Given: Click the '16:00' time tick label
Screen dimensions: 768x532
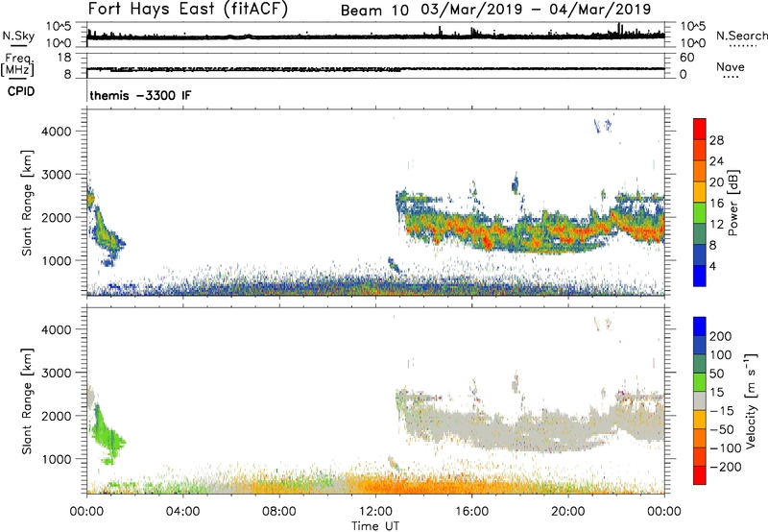Looking at the screenshot, I should coord(471,512).
